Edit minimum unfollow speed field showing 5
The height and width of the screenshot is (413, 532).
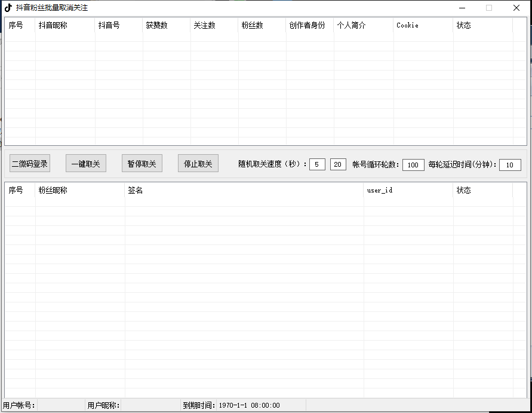point(317,164)
